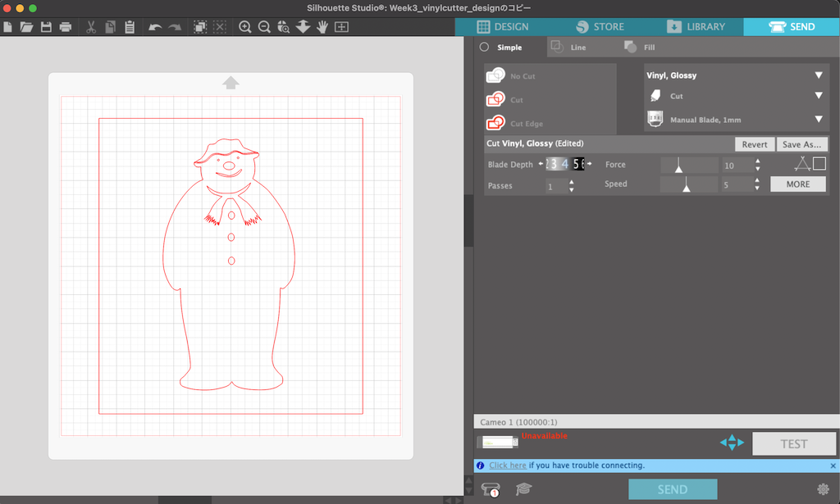
Task: Increase Speed value with up stepper
Action: (757, 180)
